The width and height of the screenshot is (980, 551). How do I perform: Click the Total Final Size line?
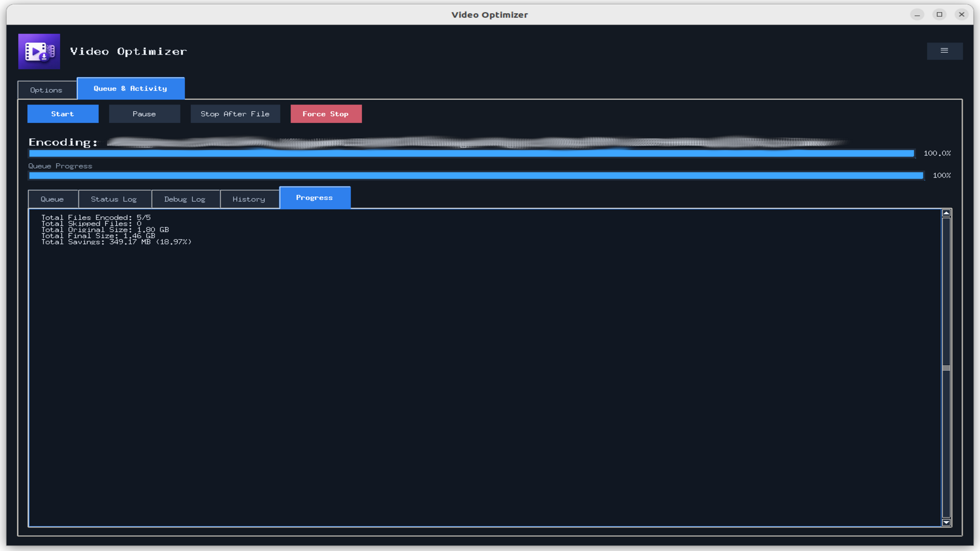(98, 236)
